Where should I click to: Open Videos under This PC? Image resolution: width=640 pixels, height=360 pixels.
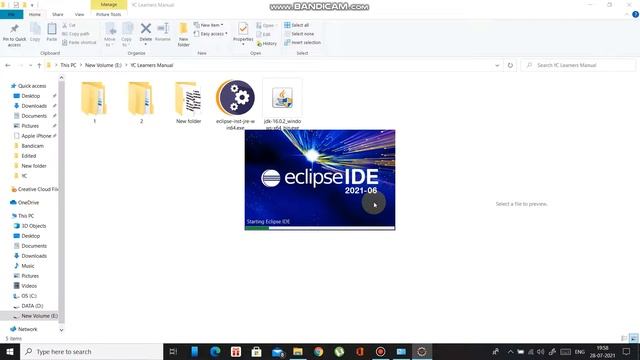[x=29, y=286]
